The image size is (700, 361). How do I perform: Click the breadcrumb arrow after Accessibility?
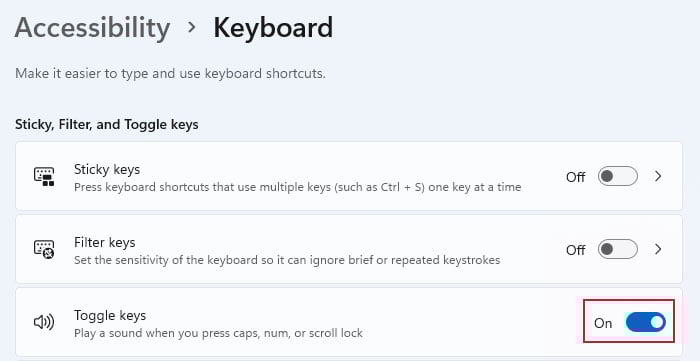(x=192, y=28)
